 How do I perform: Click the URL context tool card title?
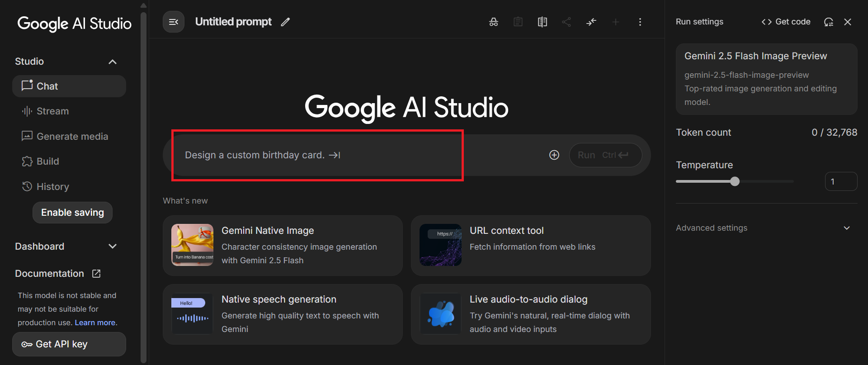click(507, 231)
